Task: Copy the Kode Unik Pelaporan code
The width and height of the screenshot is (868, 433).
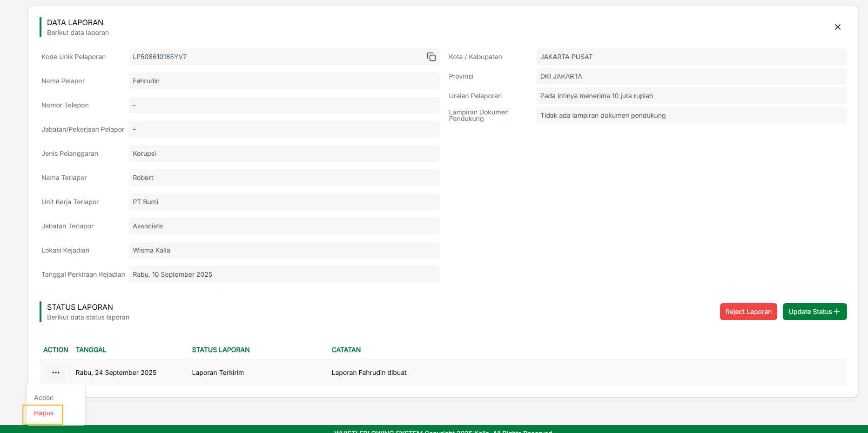Action: (431, 56)
